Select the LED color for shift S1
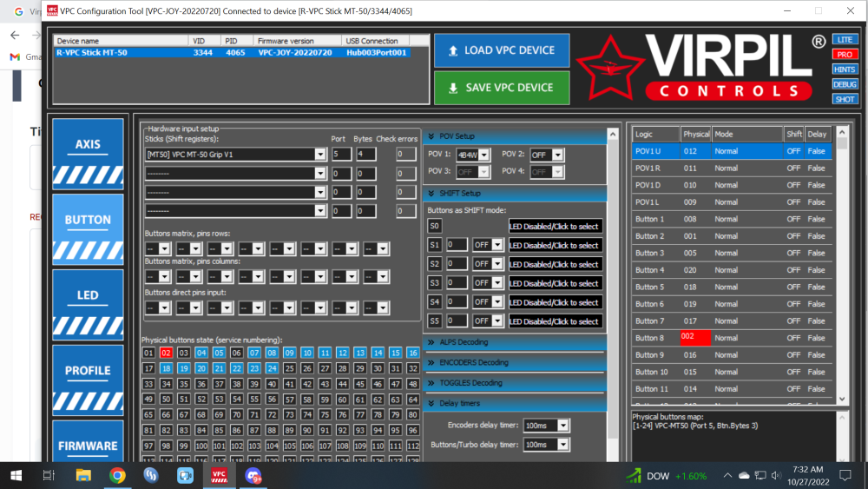This screenshot has height=489, width=868. (x=555, y=246)
